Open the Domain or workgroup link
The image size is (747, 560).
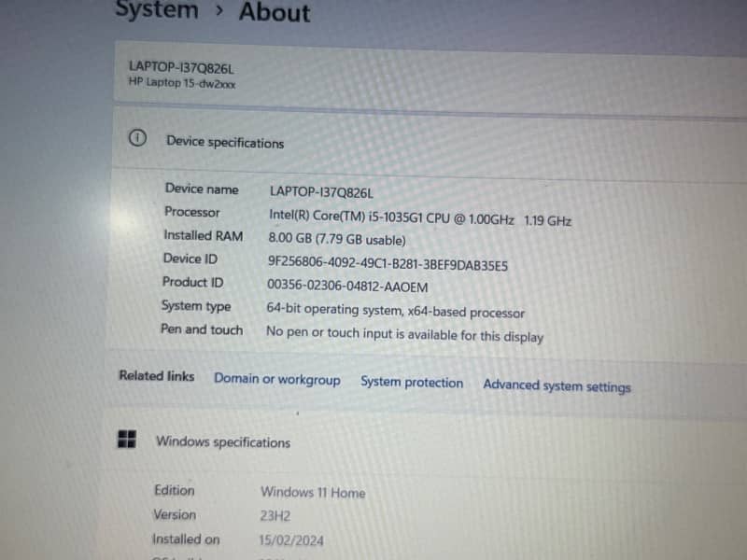[276, 379]
